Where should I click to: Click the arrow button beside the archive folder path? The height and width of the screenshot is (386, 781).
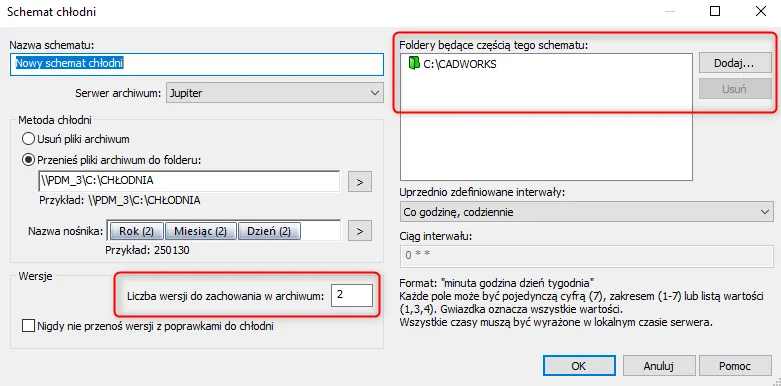click(x=360, y=182)
